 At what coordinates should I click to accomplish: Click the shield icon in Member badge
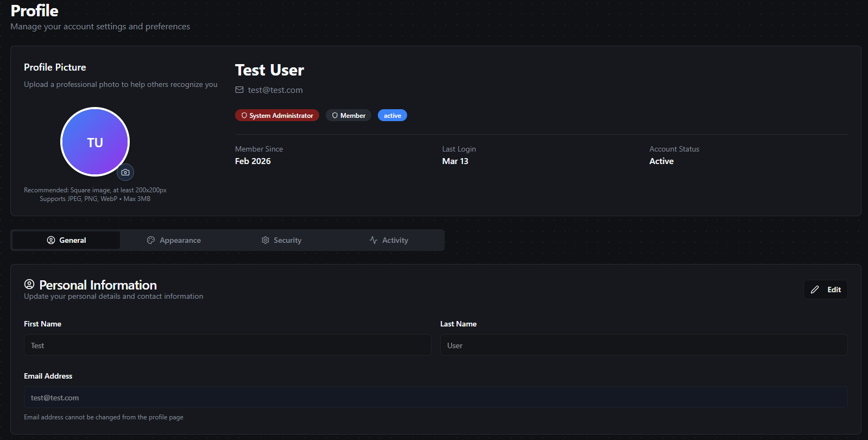click(335, 116)
